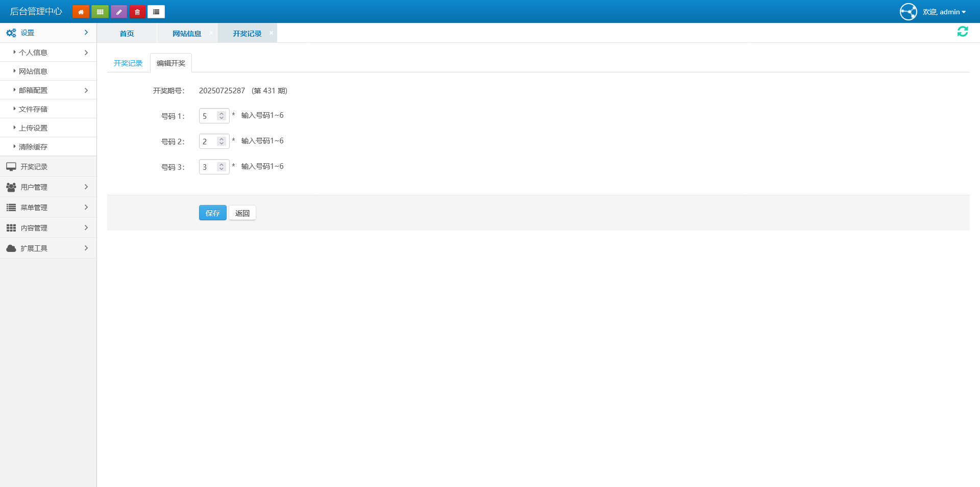Click the white list menu icon
980x487 pixels.
pos(156,12)
